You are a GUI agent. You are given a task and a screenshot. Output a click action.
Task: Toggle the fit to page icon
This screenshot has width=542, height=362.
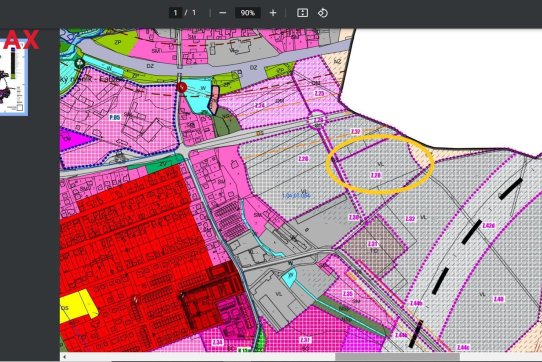302,13
